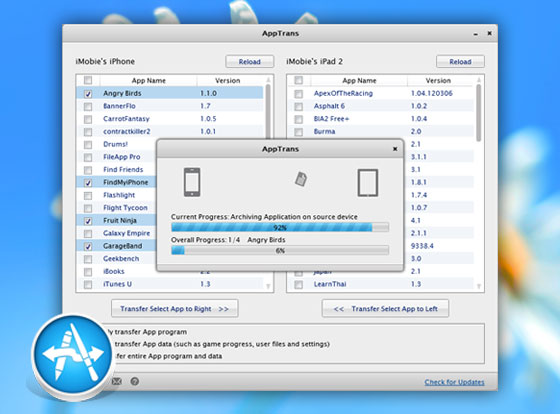Select the iTunes U app name
This screenshot has width=560, height=414.
coord(117,284)
